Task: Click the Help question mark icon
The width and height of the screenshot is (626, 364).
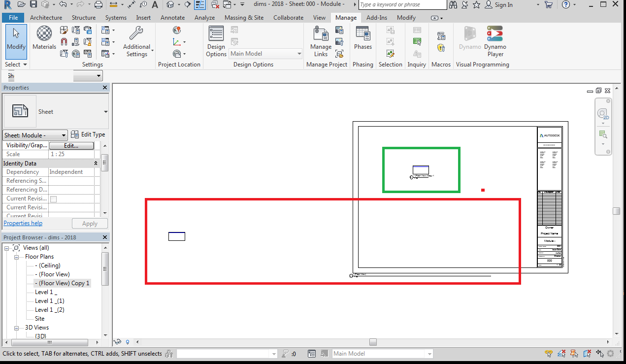Action: pos(566,5)
